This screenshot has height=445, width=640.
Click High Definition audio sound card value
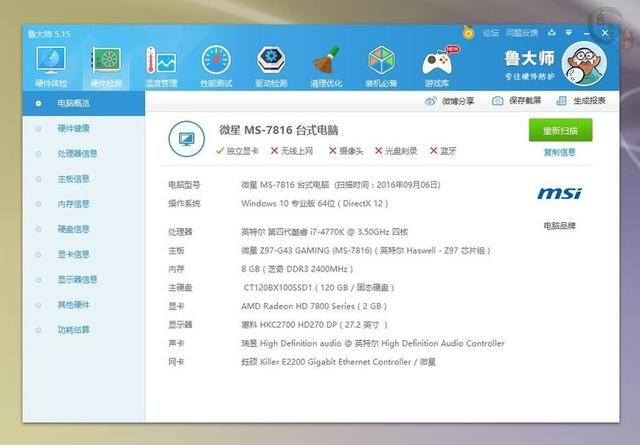pos(373,343)
